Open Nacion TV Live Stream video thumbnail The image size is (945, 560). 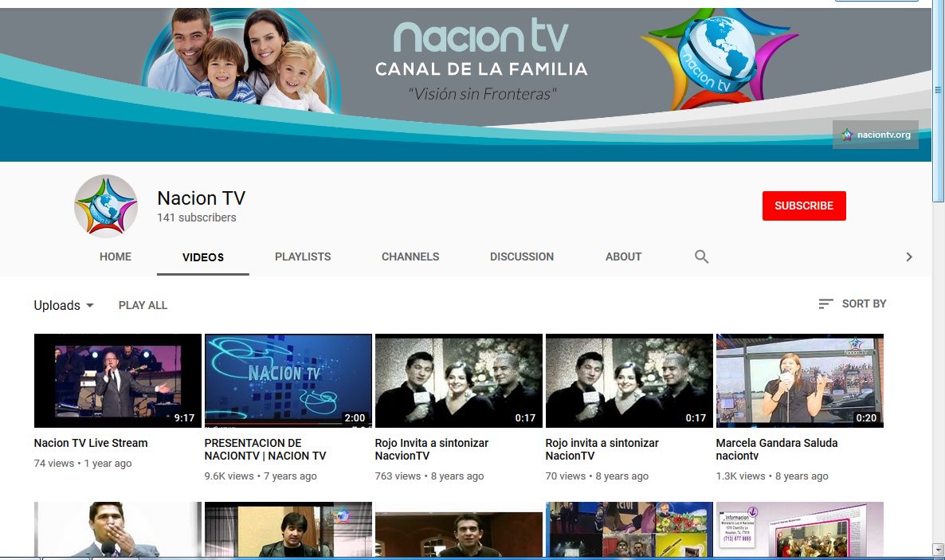(118, 381)
